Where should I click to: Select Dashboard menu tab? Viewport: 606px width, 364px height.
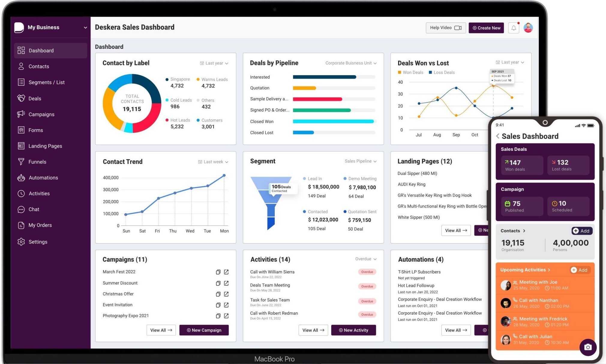pos(41,50)
